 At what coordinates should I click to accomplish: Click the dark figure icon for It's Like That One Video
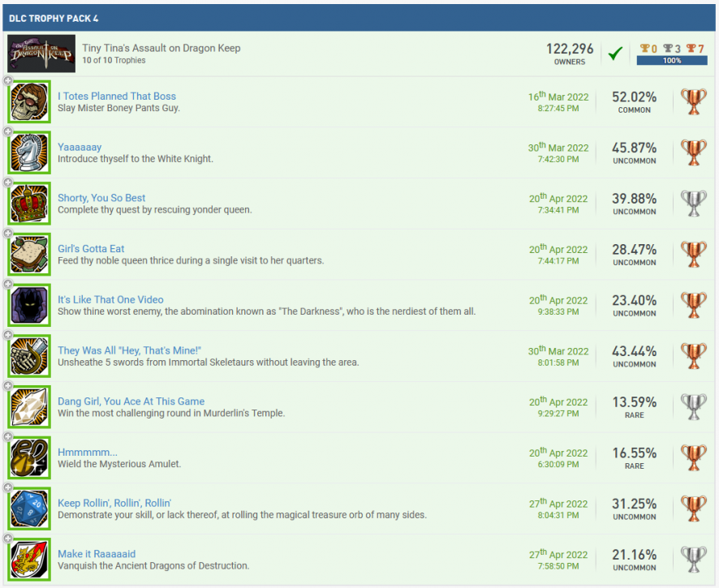tap(30, 306)
